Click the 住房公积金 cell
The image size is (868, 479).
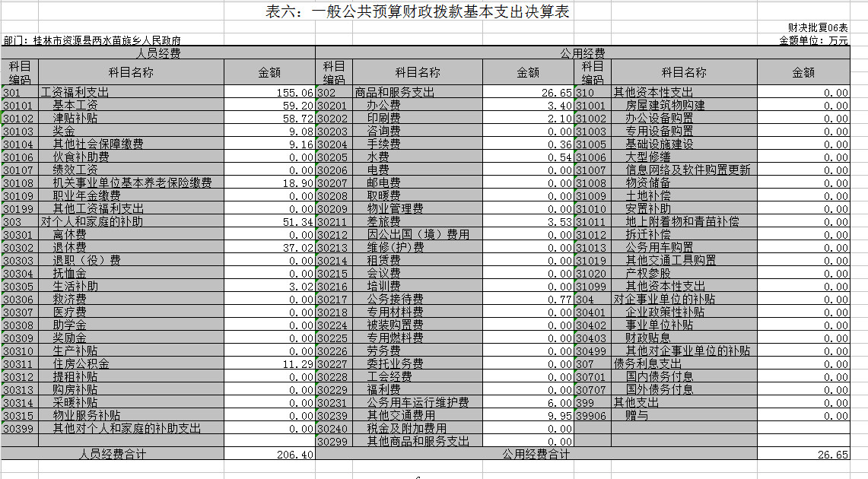81,364
